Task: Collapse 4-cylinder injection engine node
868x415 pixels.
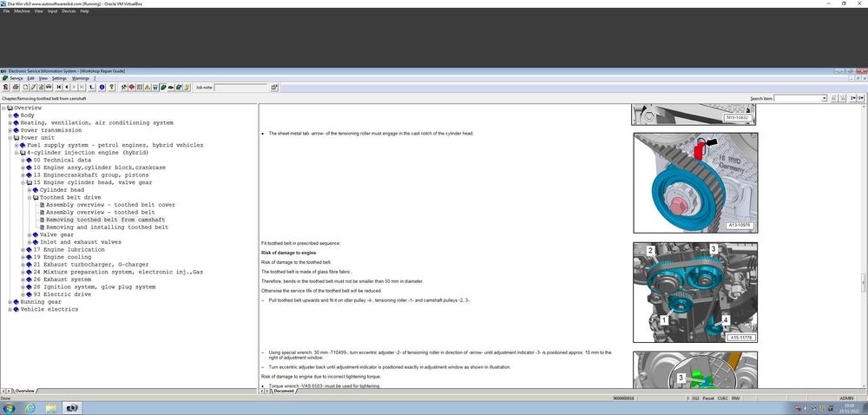Action: (16, 152)
